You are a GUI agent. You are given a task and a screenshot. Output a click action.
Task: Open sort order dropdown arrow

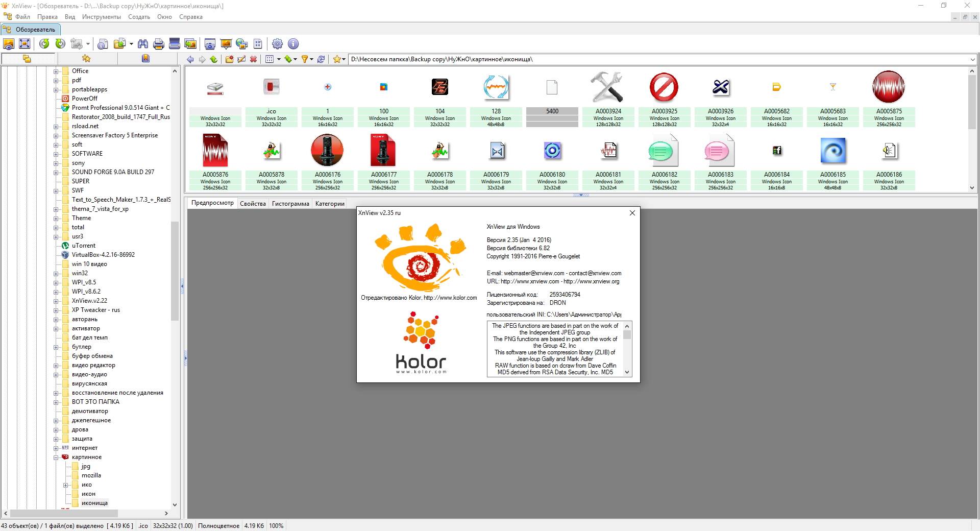295,59
